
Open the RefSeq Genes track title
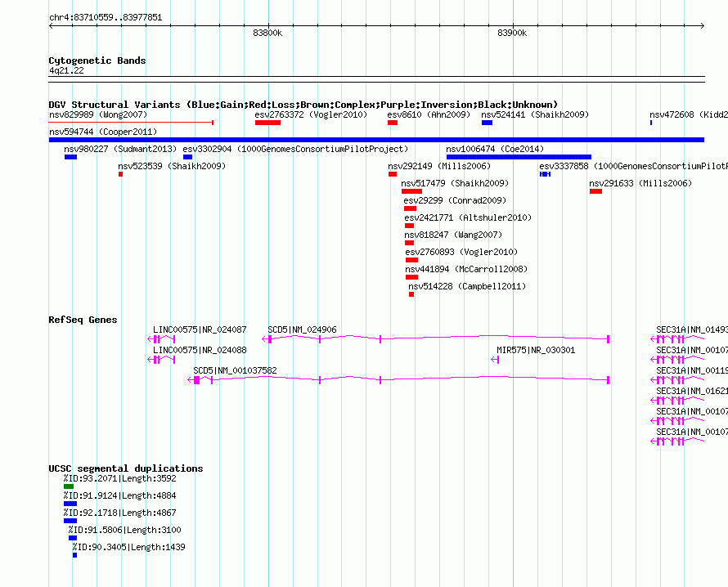[x=83, y=320]
